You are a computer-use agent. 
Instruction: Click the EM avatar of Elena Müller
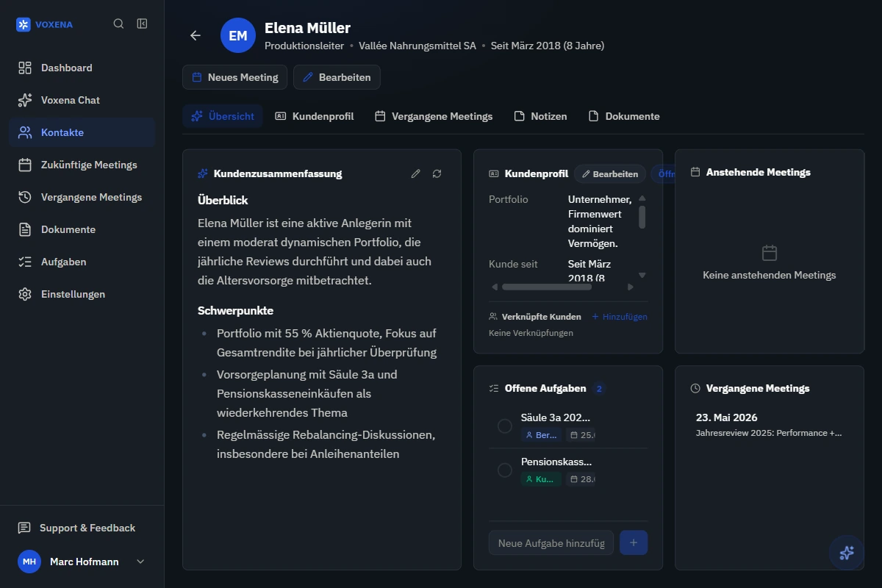pyautogui.click(x=238, y=35)
